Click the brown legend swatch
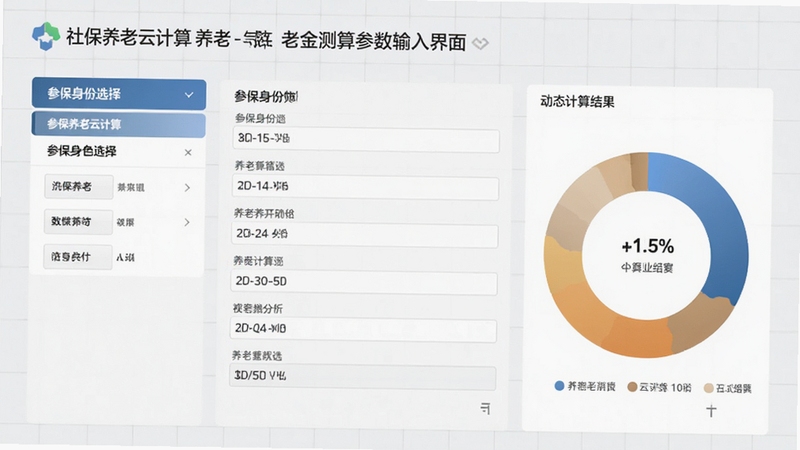This screenshot has width=800, height=450. (632, 387)
